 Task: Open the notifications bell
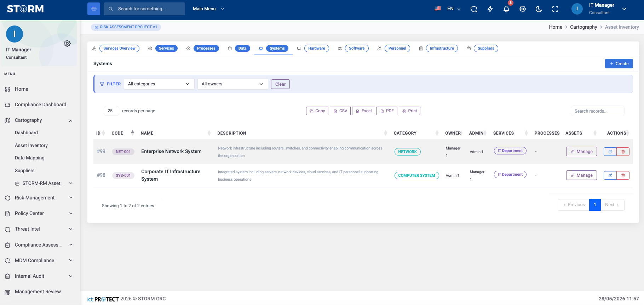point(506,9)
